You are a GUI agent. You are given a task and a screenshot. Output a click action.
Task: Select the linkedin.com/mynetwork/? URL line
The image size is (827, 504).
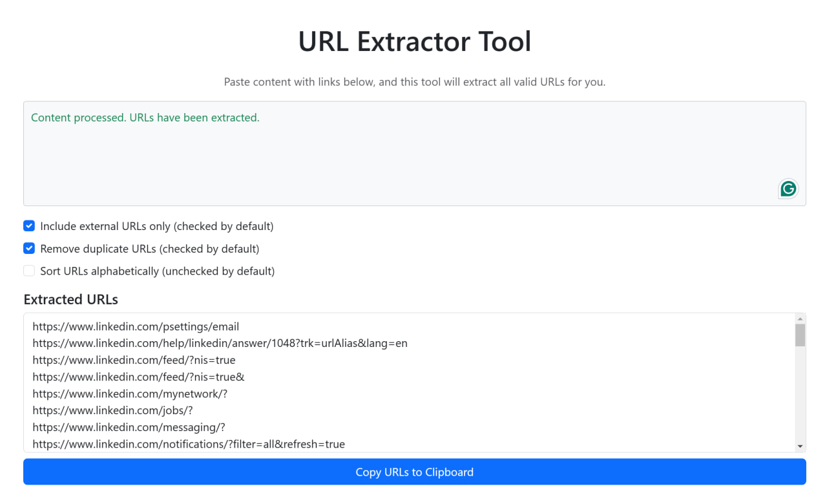pos(130,394)
